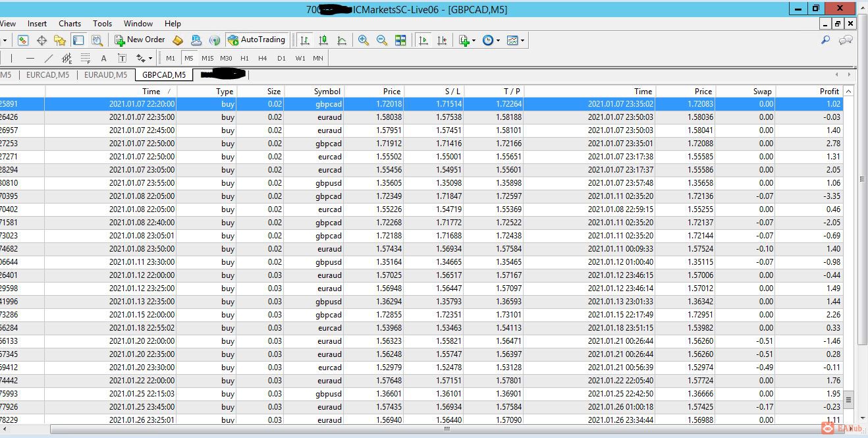
Task: Toggle Auto Scroll chart icon
Action: pos(423,40)
